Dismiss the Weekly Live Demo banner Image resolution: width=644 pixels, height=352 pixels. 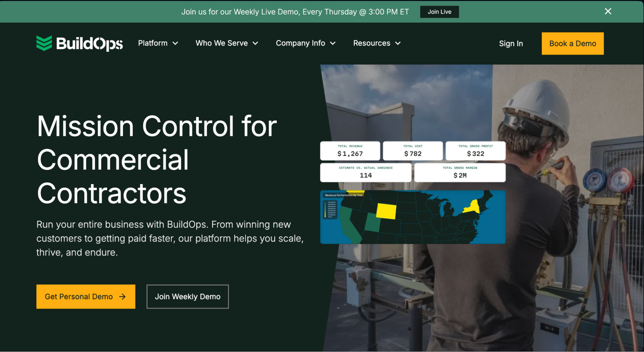coord(608,11)
